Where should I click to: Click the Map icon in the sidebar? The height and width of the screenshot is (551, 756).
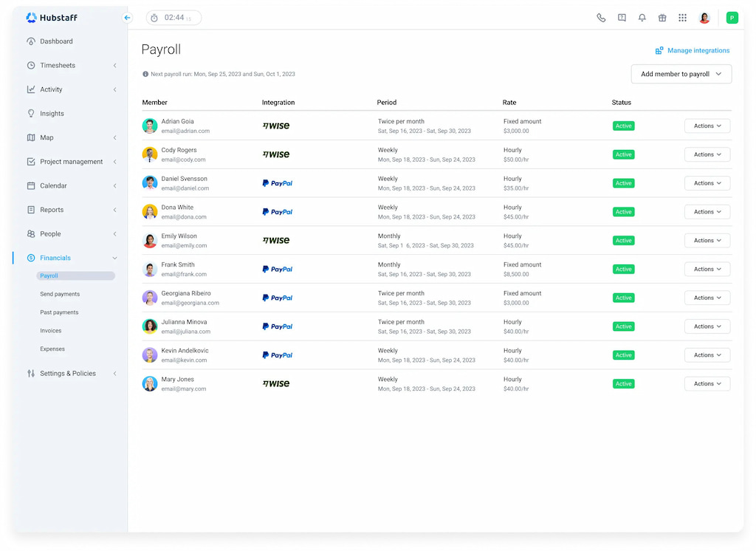pos(30,137)
